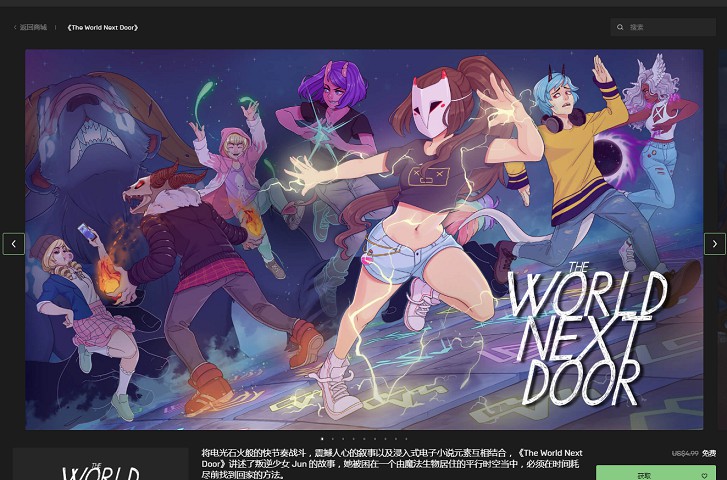The width and height of the screenshot is (727, 480).
Task: Select the last carousel dot indicator
Action: [406, 438]
